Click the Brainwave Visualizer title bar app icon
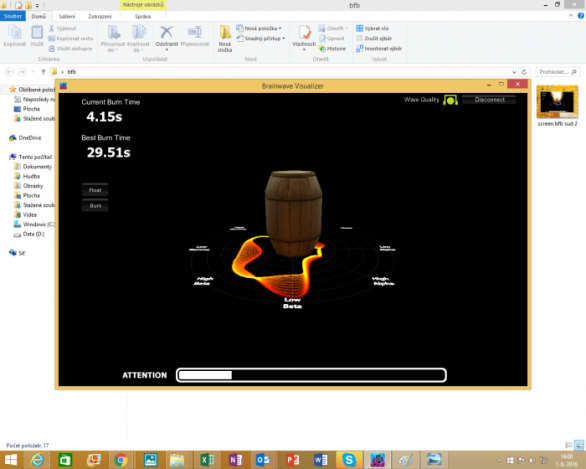The width and height of the screenshot is (586, 469). [63, 86]
